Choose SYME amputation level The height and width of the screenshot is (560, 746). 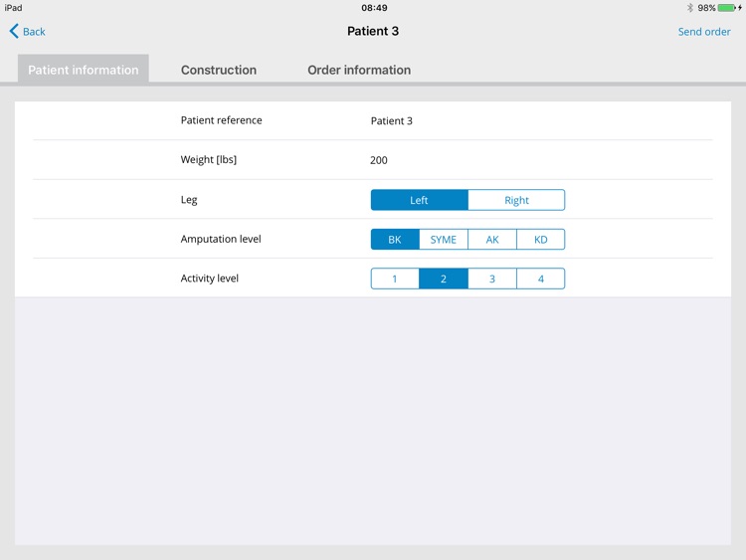coord(444,240)
